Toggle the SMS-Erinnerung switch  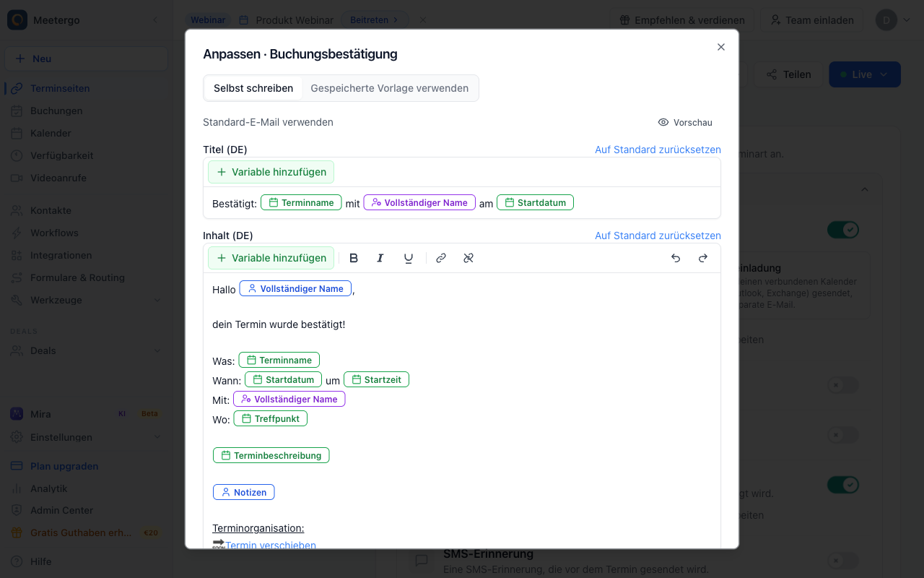click(843, 560)
